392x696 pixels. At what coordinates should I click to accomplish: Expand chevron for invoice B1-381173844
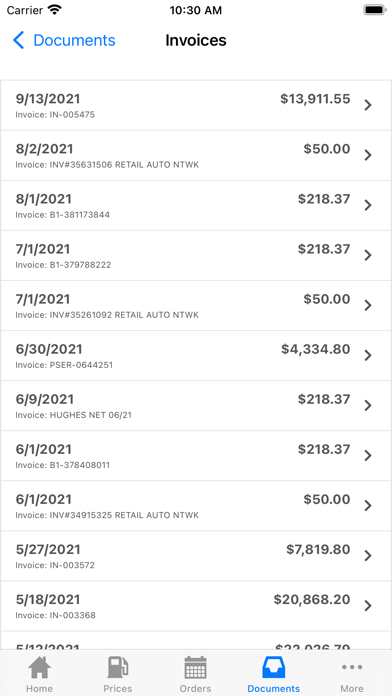tap(368, 206)
